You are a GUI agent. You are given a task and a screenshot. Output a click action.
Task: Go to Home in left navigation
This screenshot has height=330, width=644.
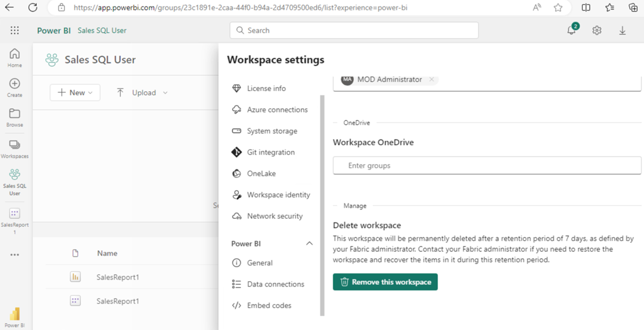tap(14, 58)
